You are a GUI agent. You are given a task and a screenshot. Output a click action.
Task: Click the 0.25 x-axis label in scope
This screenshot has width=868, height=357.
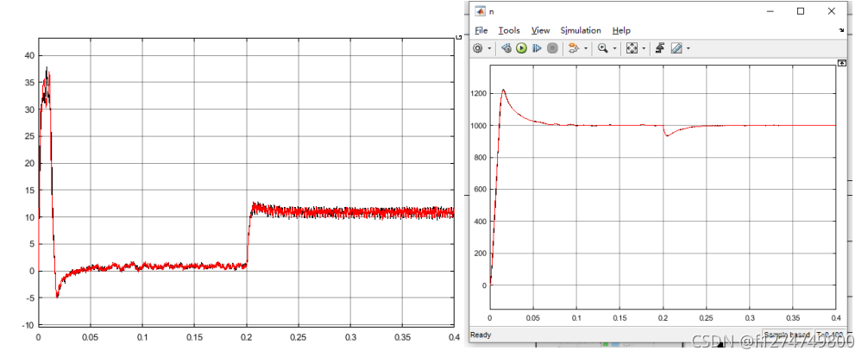pos(707,318)
